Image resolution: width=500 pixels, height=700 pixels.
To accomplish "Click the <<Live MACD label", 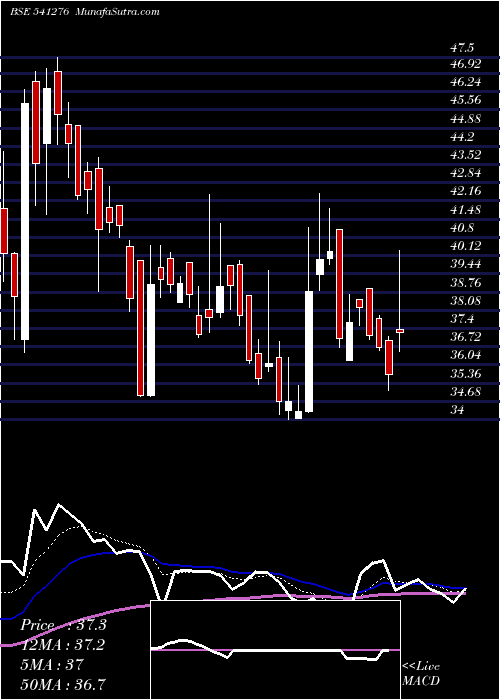I will (x=421, y=673).
